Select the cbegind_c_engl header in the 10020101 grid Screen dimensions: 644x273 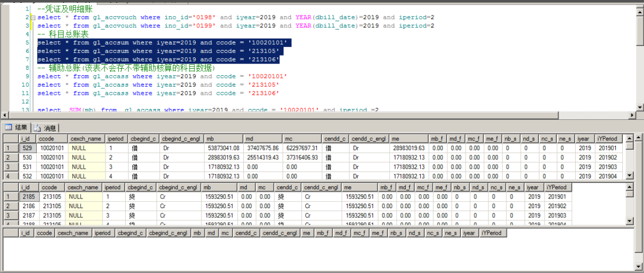point(181,139)
